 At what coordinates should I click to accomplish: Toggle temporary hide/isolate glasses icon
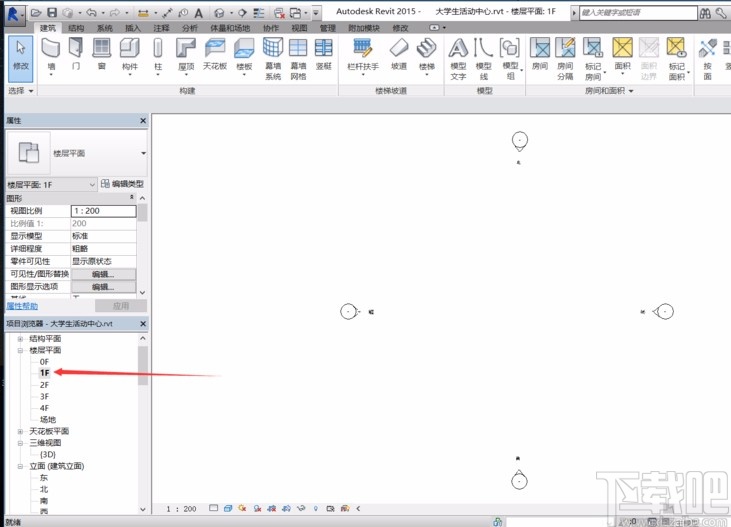click(301, 508)
